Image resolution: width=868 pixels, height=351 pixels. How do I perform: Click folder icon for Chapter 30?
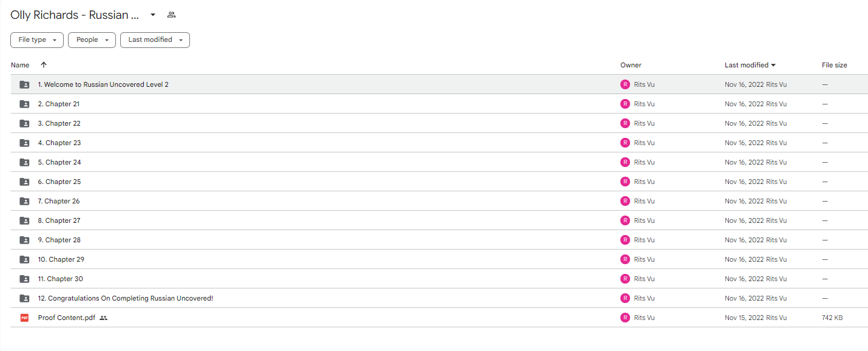click(x=24, y=279)
